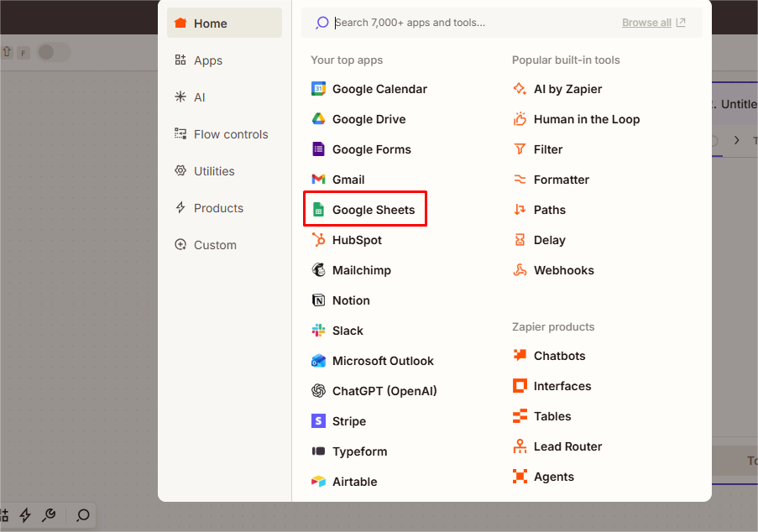
Task: Open Zapier Tables product
Action: (x=552, y=416)
